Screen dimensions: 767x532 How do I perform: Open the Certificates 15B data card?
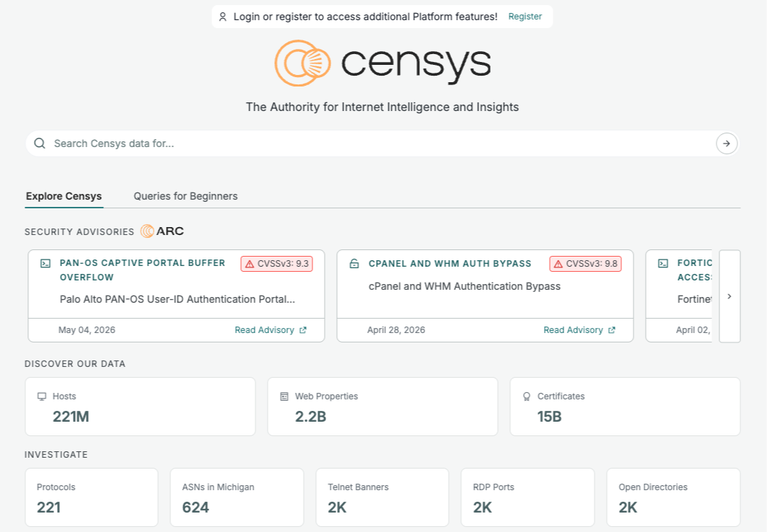click(x=625, y=407)
